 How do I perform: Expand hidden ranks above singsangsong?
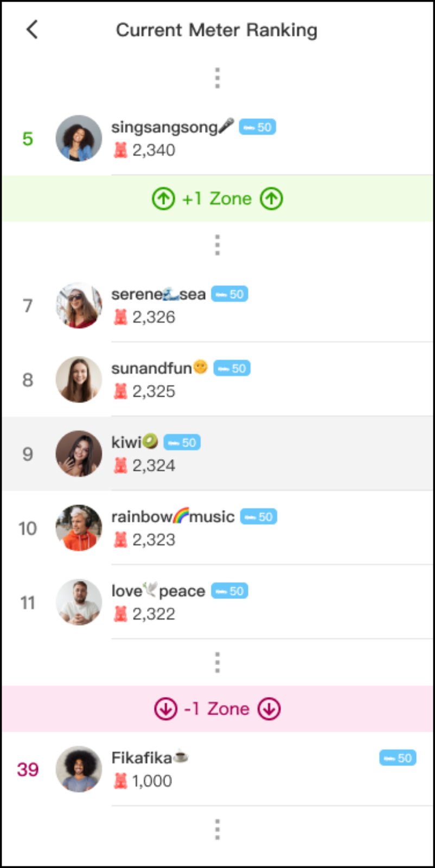(x=217, y=78)
